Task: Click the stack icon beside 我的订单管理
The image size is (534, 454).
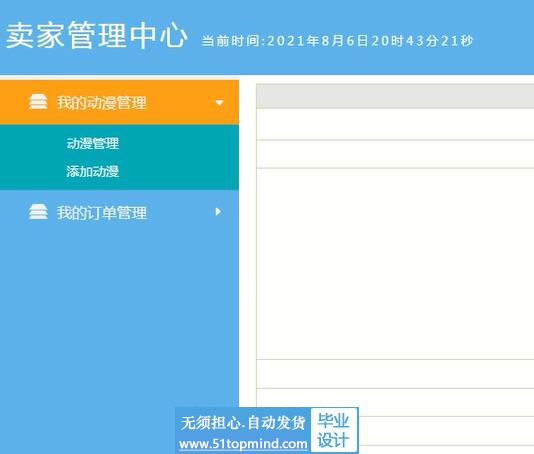Action: click(38, 212)
